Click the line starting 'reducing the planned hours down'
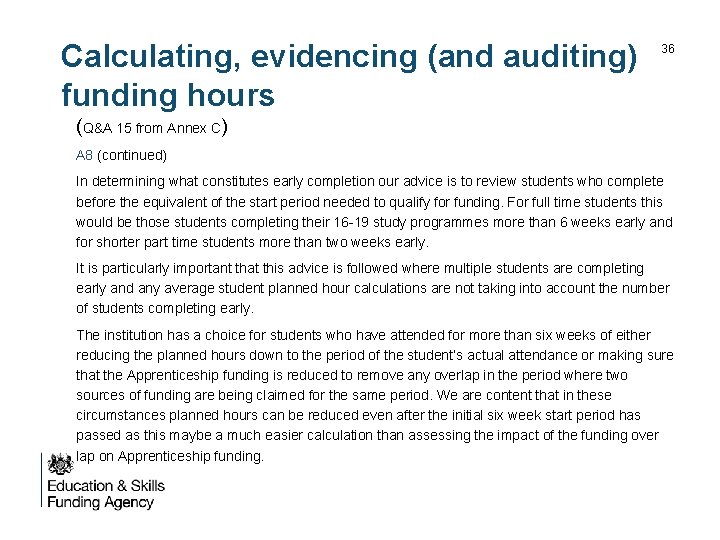720x540 pixels. pos(374,355)
